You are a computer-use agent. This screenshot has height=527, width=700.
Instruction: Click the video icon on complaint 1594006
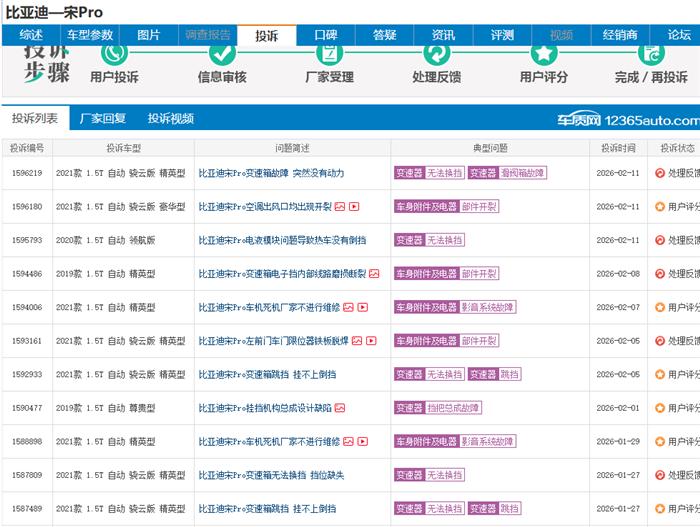[361, 307]
